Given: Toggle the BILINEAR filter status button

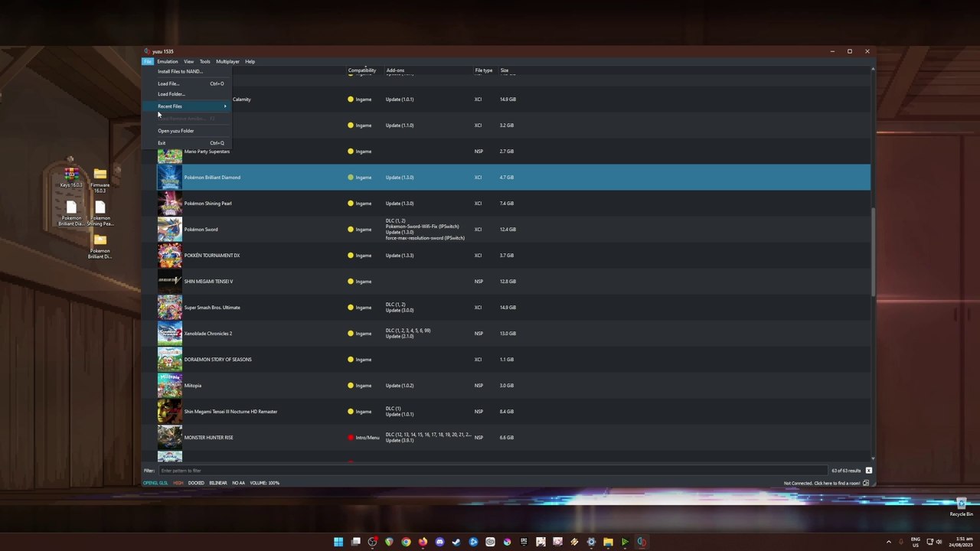Looking at the screenshot, I should (218, 483).
